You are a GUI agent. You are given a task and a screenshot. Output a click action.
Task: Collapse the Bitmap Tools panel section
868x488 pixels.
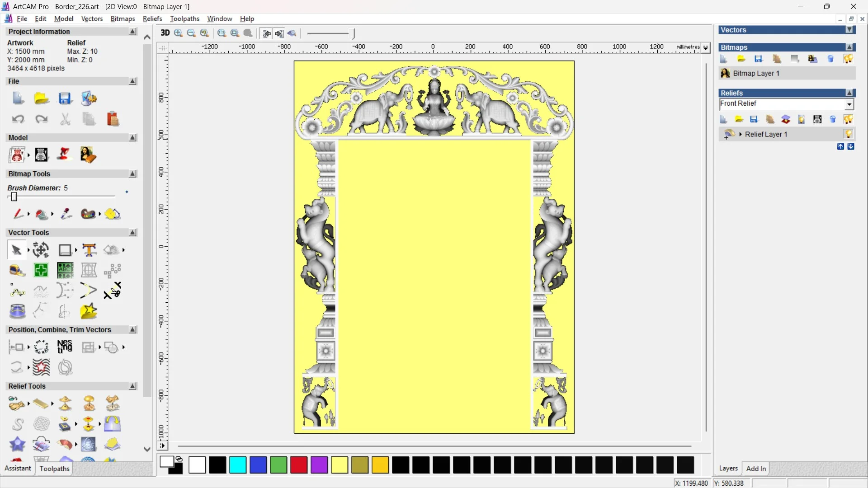click(x=132, y=174)
